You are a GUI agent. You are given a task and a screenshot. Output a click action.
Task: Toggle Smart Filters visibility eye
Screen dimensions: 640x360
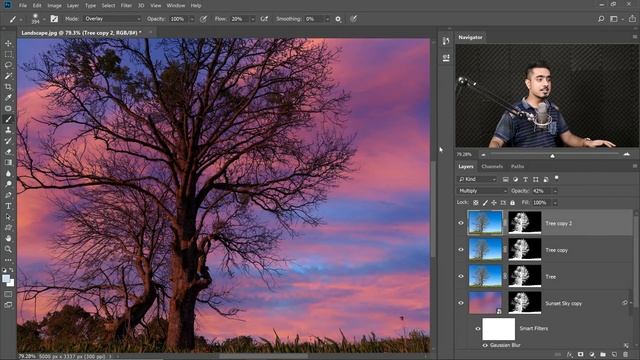point(478,329)
